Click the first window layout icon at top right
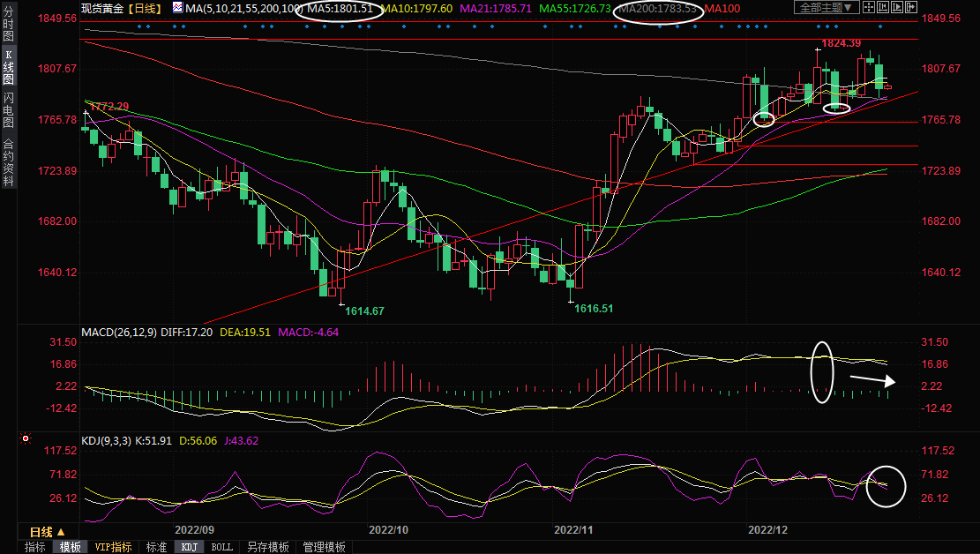Image resolution: width=980 pixels, height=554 pixels. click(x=869, y=8)
